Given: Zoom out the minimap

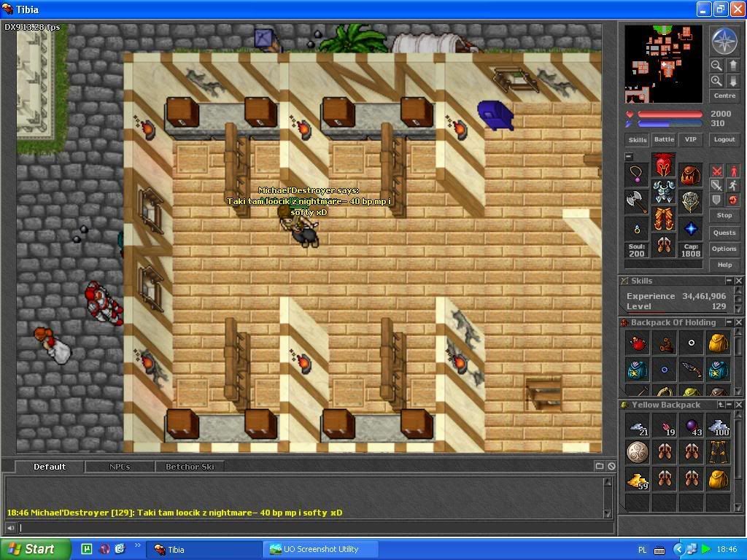Looking at the screenshot, I should 716,65.
